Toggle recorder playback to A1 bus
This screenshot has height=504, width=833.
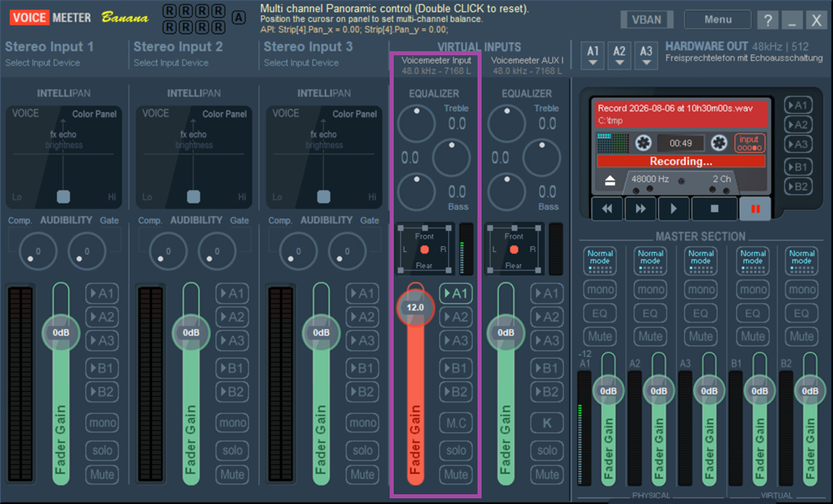[x=798, y=105]
